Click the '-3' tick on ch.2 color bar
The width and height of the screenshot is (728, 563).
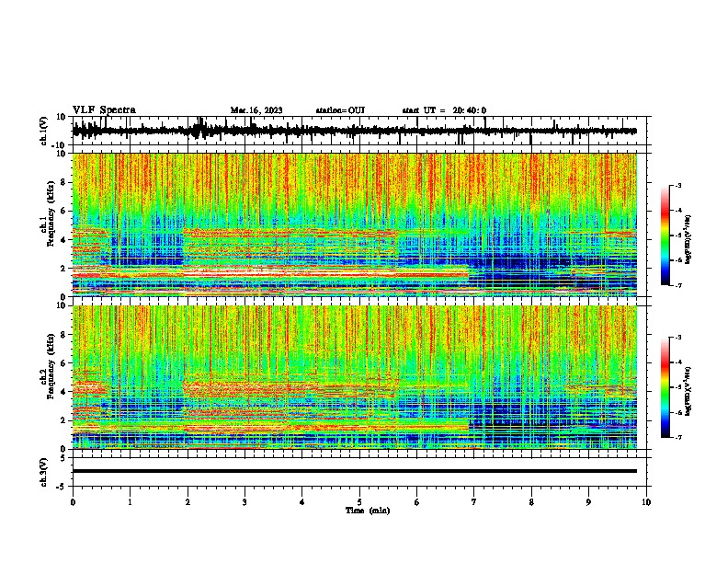(x=677, y=338)
